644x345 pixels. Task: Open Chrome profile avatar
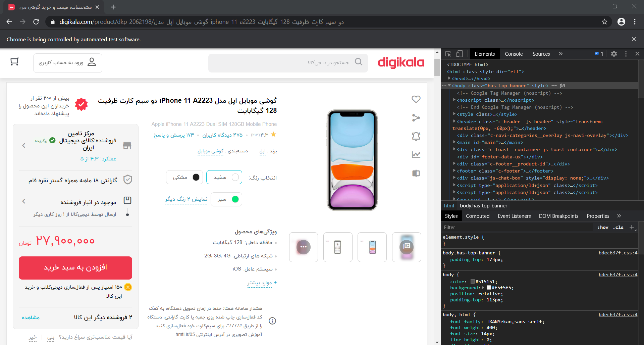621,22
